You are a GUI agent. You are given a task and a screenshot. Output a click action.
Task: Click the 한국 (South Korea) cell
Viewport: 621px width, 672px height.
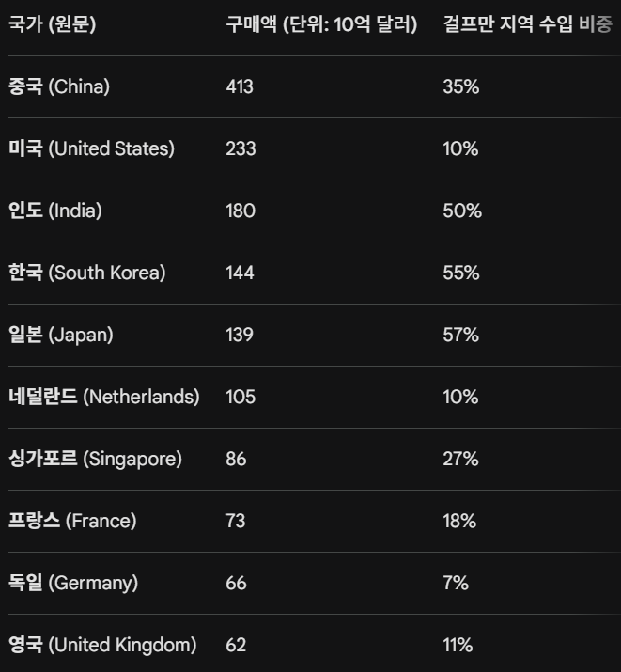(86, 273)
